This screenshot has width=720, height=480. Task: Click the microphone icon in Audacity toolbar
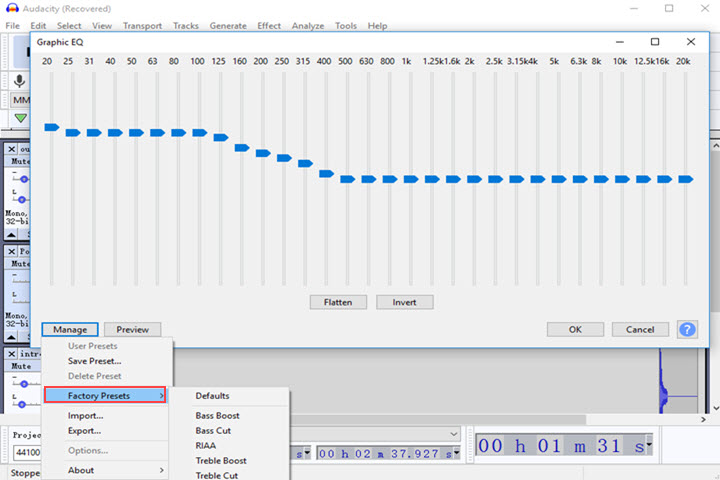(x=19, y=81)
